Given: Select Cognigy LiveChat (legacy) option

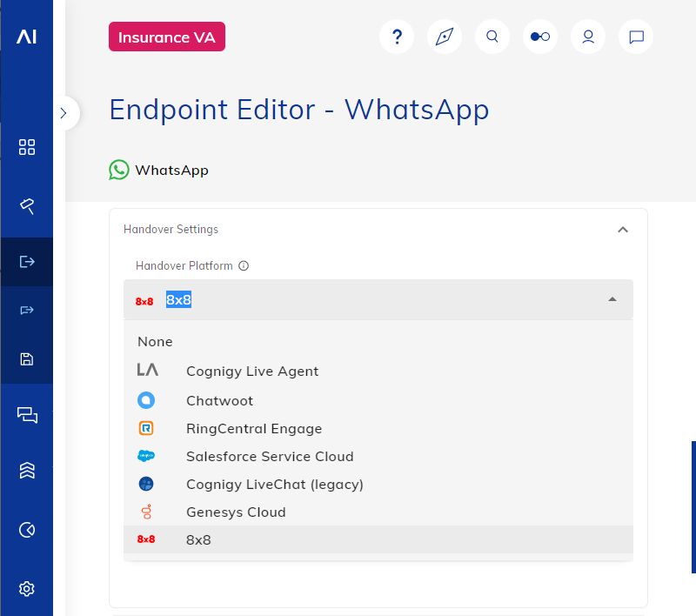Looking at the screenshot, I should click(378, 485).
